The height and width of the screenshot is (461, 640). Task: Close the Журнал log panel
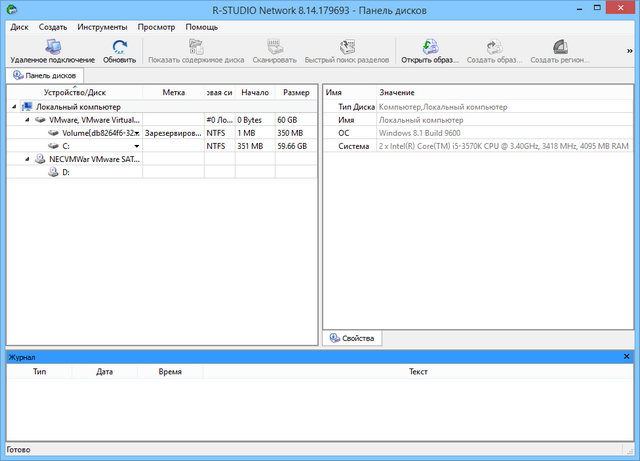tap(626, 356)
